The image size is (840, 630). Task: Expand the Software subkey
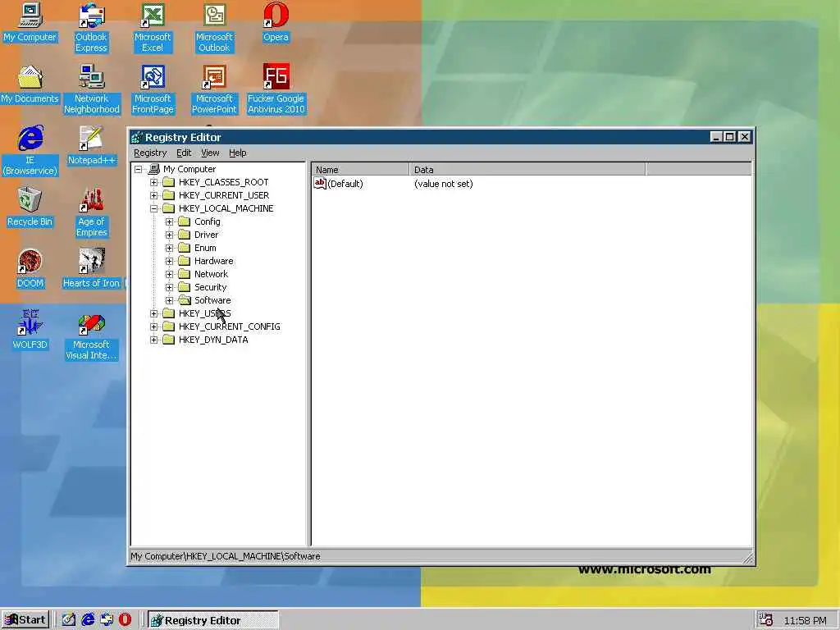(x=169, y=300)
